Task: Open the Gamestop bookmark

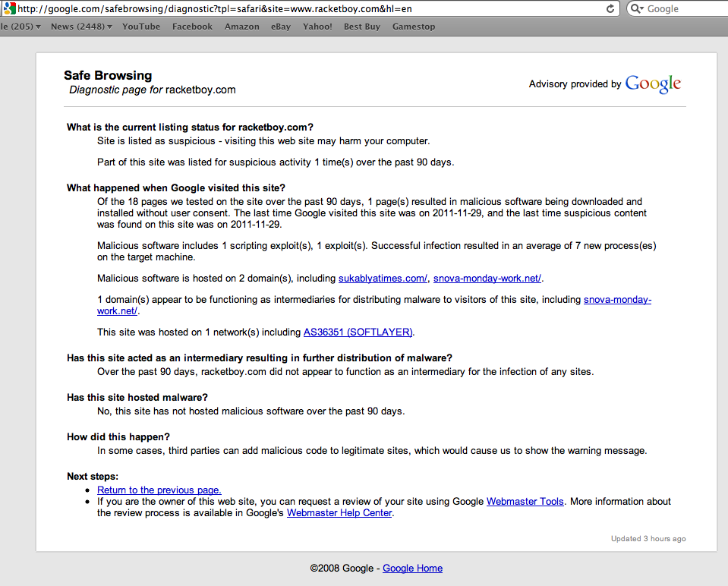Action: click(x=414, y=27)
